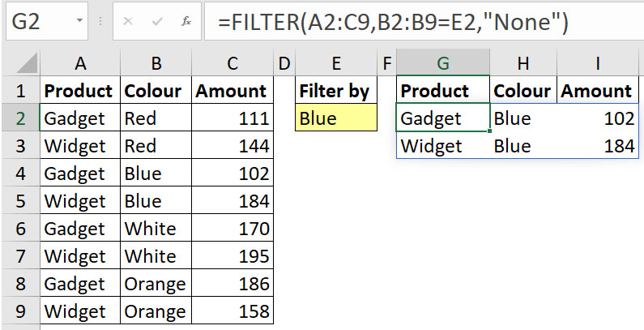
Task: Click cell containing 184 in column I
Action: 598,146
